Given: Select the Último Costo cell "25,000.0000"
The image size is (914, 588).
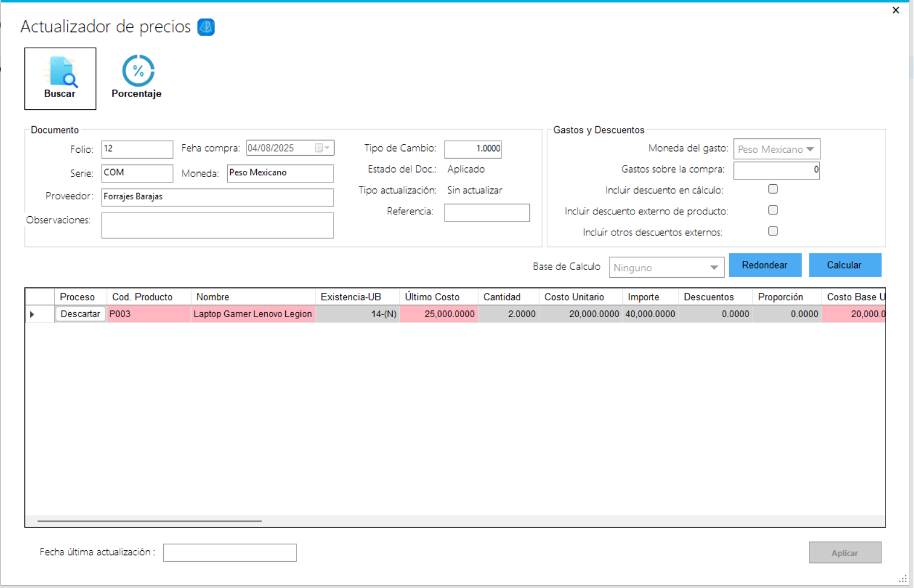Looking at the screenshot, I should [439, 314].
